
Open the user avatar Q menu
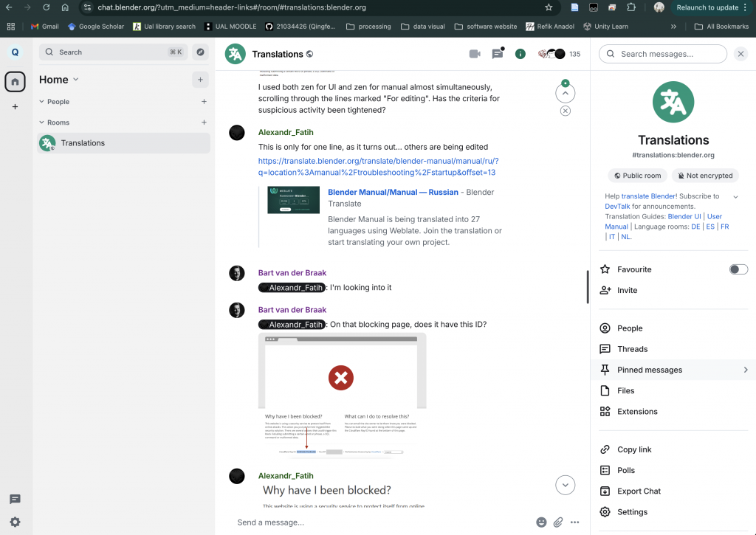pyautogui.click(x=15, y=52)
